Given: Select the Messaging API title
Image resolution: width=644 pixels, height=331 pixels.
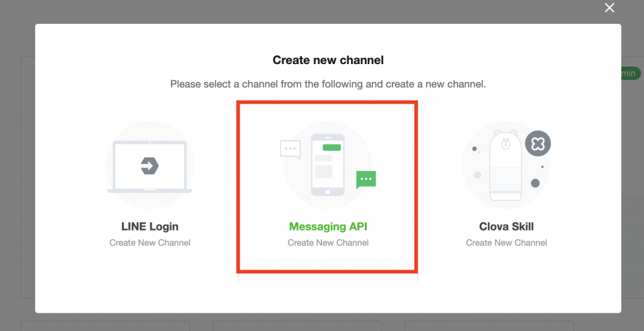Looking at the screenshot, I should (x=328, y=226).
